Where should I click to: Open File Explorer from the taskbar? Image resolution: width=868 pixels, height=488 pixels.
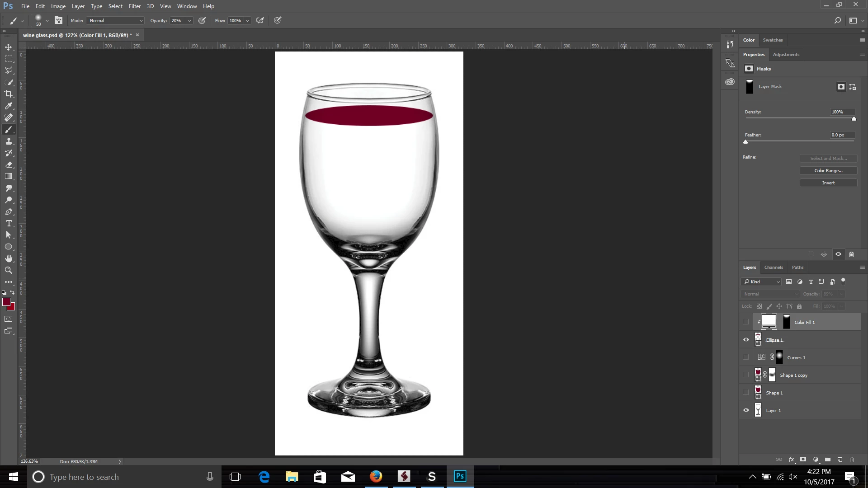292,477
